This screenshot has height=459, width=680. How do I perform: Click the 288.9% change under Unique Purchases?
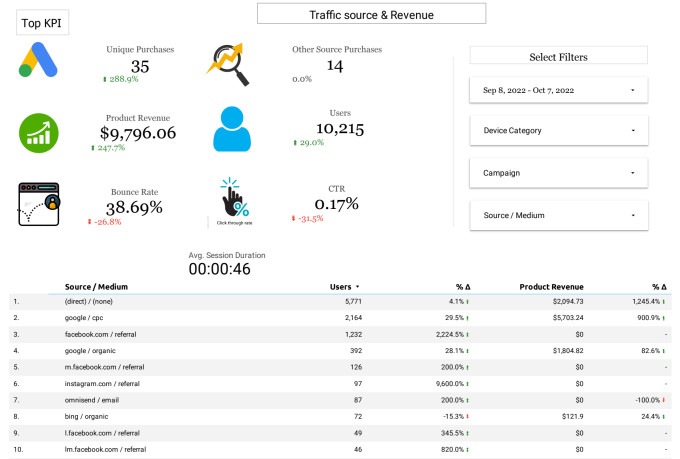121,79
